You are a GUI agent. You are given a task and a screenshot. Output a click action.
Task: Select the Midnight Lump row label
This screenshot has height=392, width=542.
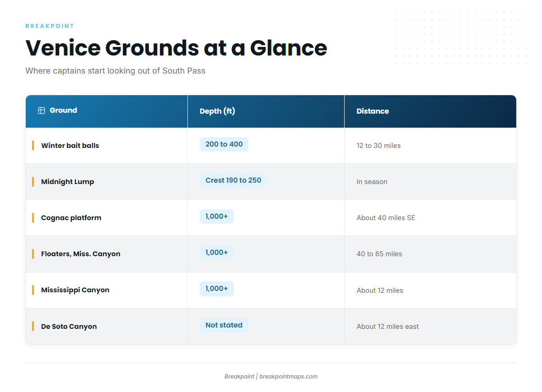(68, 182)
